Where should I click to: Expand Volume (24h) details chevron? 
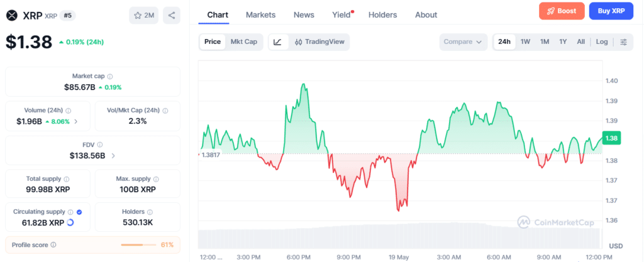(75, 121)
